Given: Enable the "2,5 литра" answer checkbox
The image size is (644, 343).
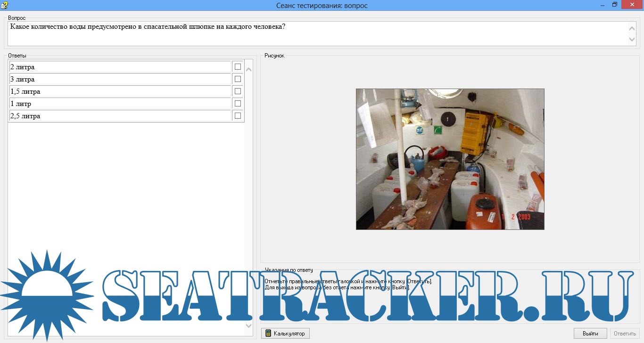Looking at the screenshot, I should [x=238, y=116].
